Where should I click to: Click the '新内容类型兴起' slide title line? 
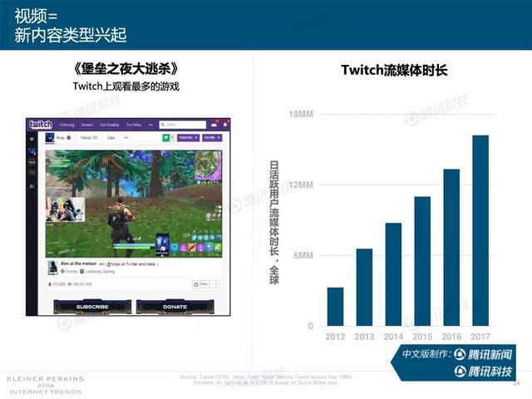pos(71,35)
